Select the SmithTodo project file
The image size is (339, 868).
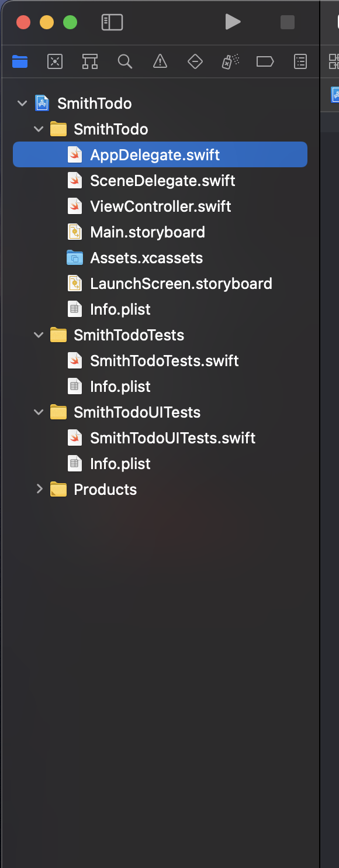pyautogui.click(x=94, y=104)
